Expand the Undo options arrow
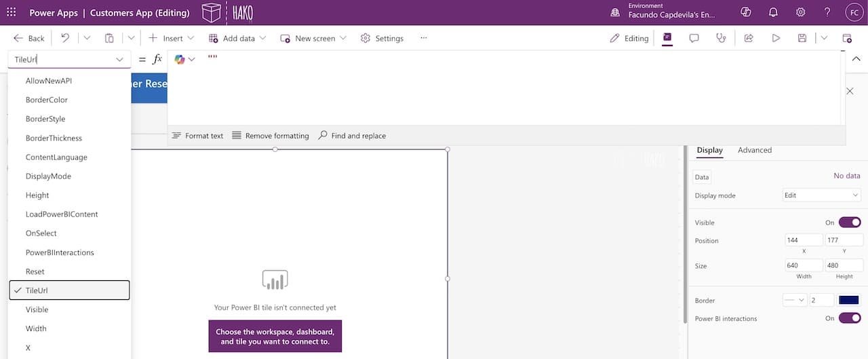Viewport: 868px width, 359px height. [x=87, y=38]
